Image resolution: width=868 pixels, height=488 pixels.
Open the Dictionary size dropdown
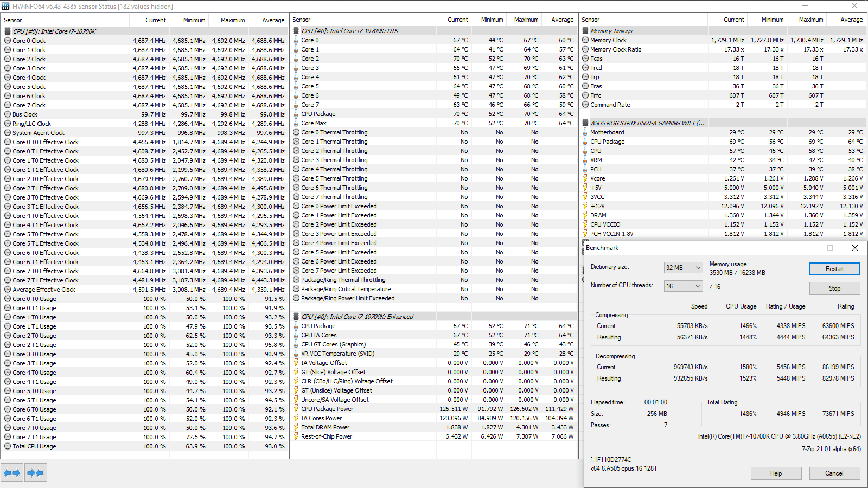[x=684, y=268]
